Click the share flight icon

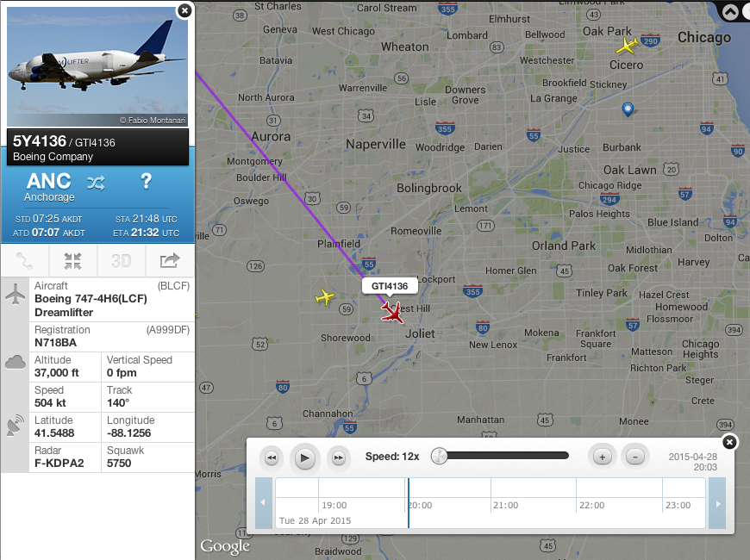170,261
